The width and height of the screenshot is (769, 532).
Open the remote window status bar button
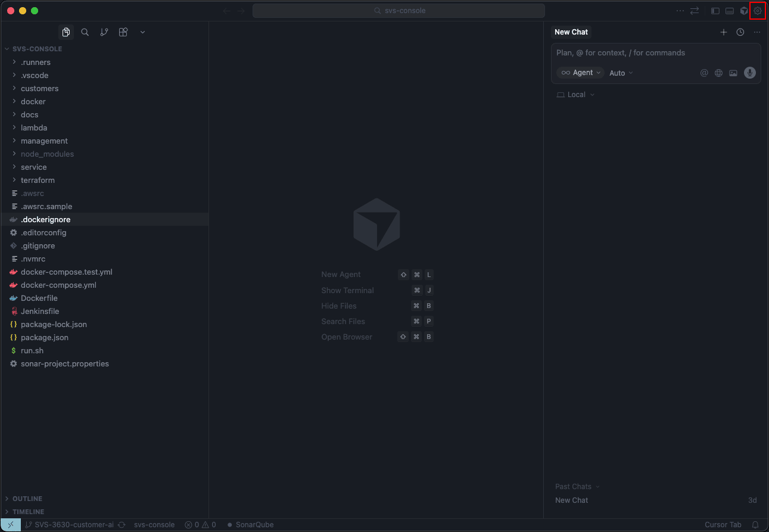(11, 525)
